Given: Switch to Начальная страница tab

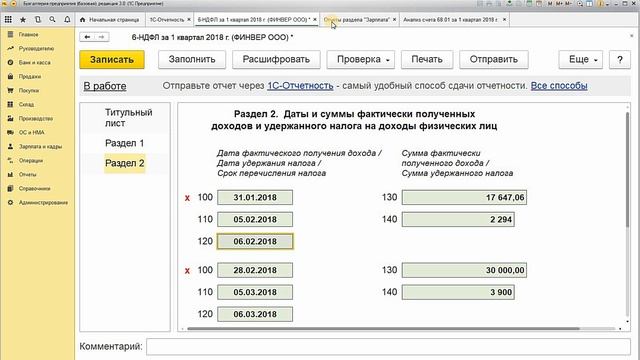Looking at the screenshot, I should 110,20.
